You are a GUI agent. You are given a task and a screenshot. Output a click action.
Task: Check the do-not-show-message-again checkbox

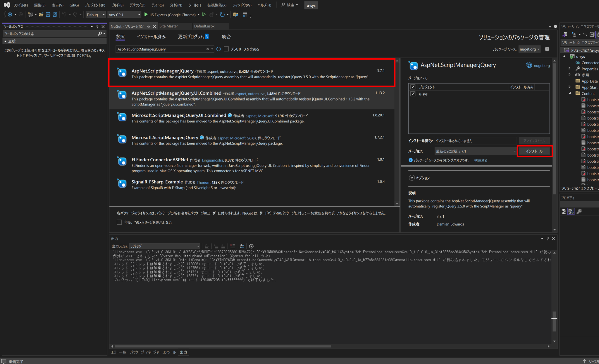[119, 222]
